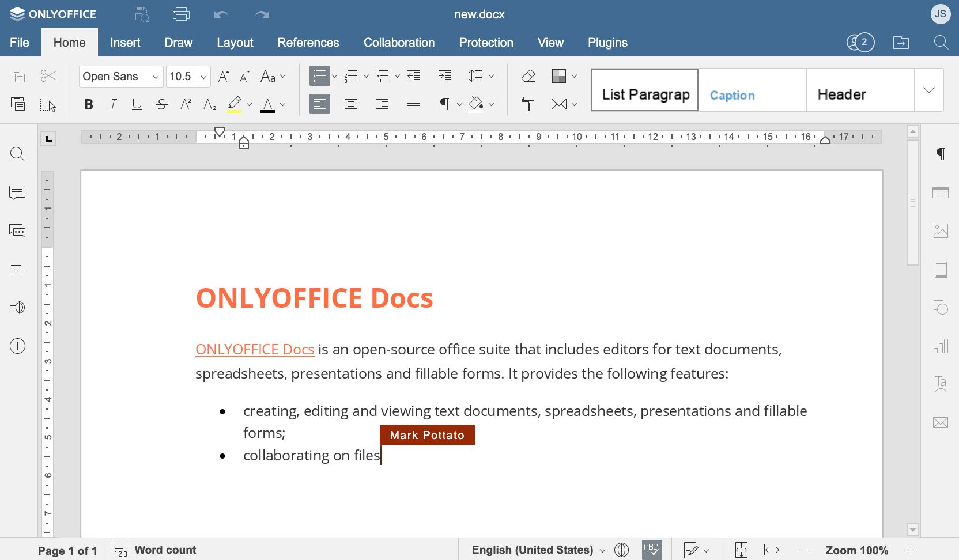
Task: Apply the Header style
Action: click(x=860, y=90)
